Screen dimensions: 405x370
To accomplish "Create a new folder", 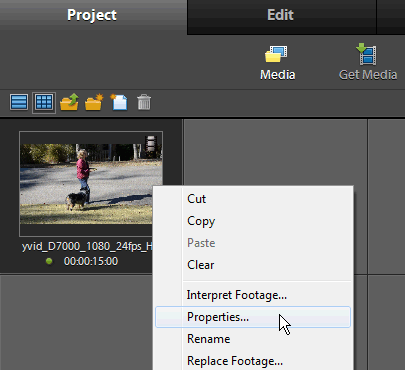I will point(94,102).
